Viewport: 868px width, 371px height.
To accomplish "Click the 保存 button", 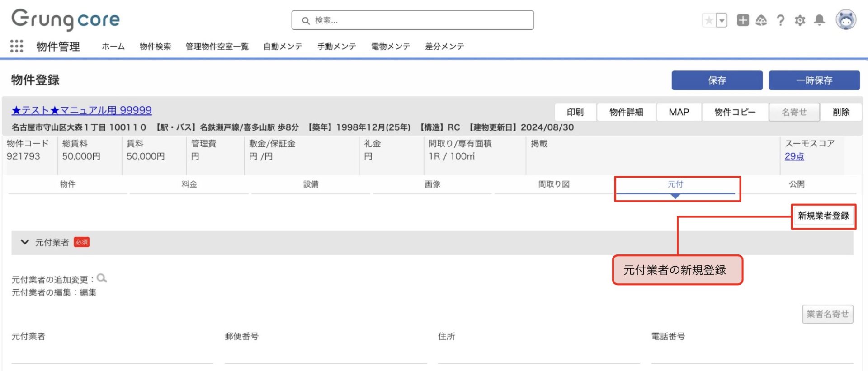I will pyautogui.click(x=717, y=80).
